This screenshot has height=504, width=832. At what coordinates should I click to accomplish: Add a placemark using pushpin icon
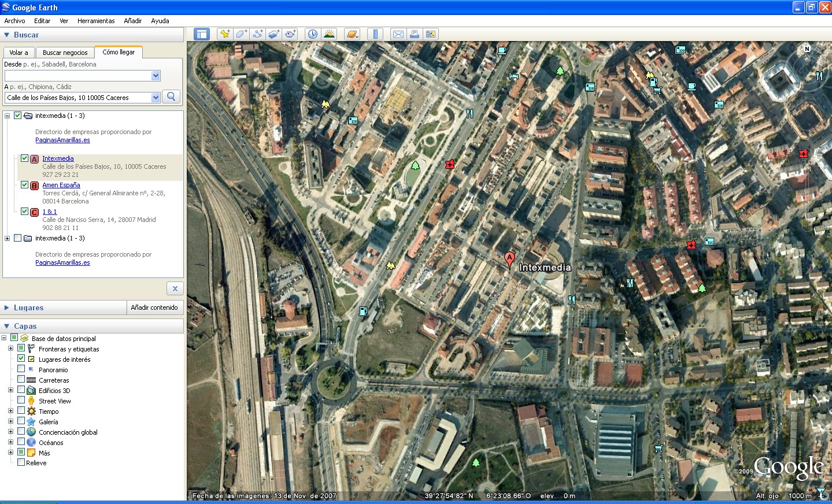[x=225, y=34]
